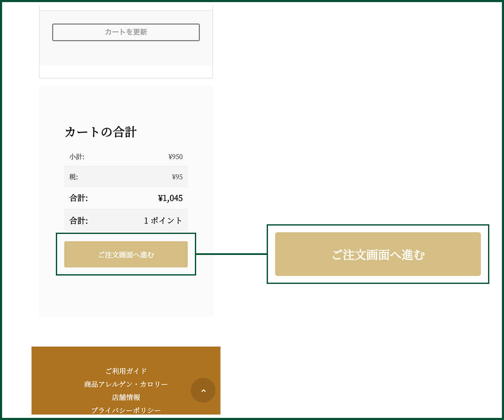The width and height of the screenshot is (504, 420).
Task: Click the カートを更新 button
Action: pos(126,32)
